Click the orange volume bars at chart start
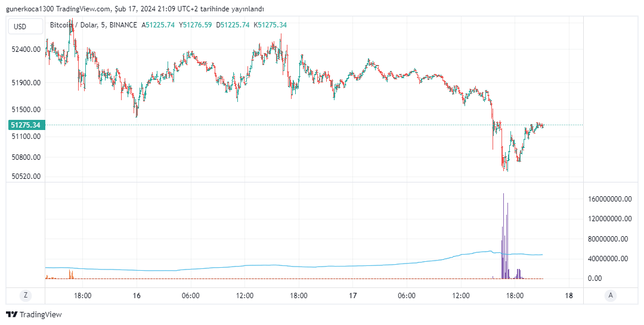644x325 pixels. 70,275
